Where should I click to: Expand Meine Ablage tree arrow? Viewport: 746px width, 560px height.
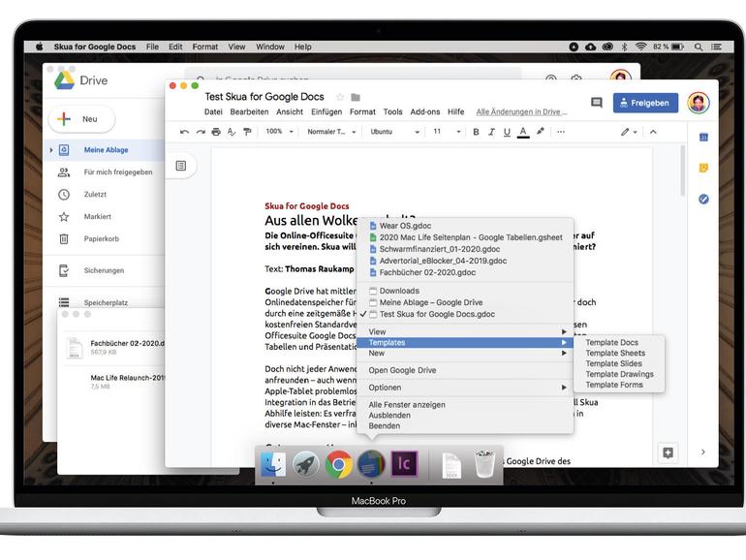tap(51, 150)
